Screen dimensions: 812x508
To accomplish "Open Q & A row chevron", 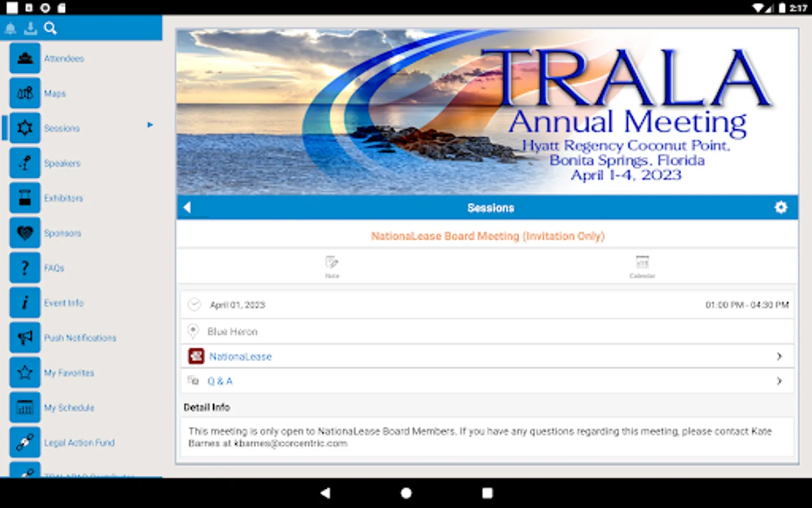I will [779, 381].
